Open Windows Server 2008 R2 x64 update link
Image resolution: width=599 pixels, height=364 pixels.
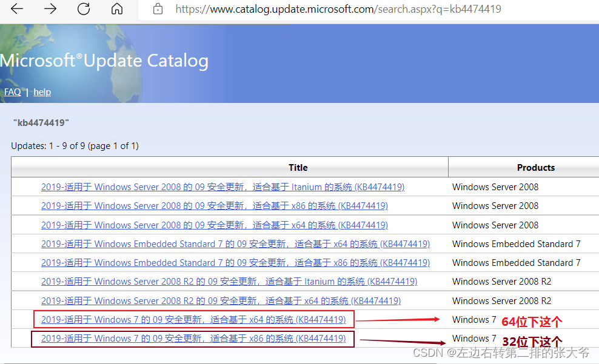point(221,300)
